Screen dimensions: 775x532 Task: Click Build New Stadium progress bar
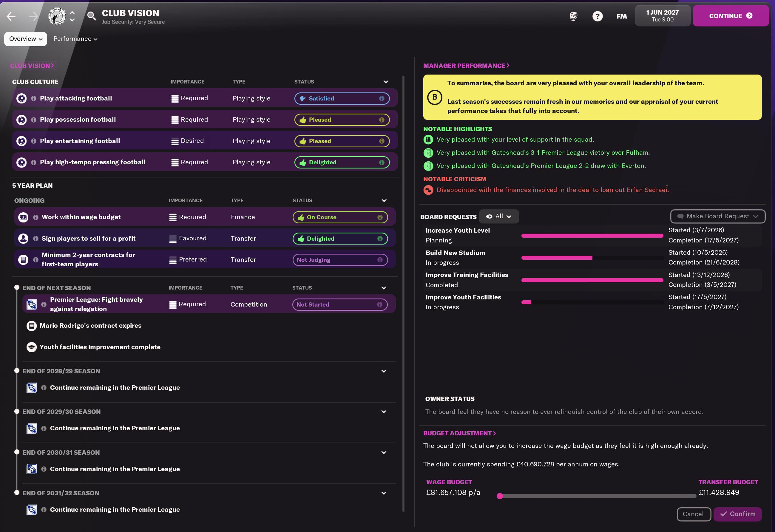[592, 258]
